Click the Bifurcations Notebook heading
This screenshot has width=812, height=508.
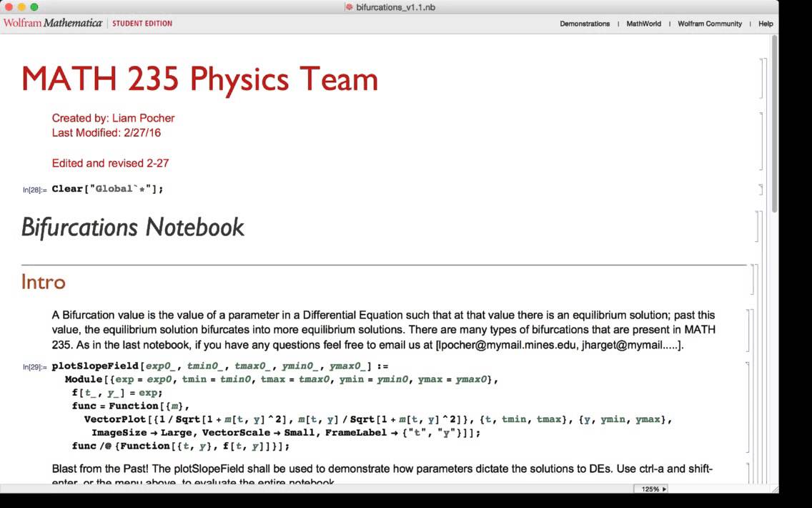pyautogui.click(x=132, y=227)
